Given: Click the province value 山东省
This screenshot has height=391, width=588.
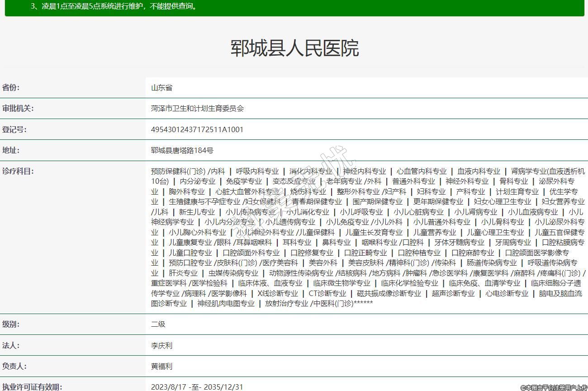Looking at the screenshot, I should click(x=161, y=88).
